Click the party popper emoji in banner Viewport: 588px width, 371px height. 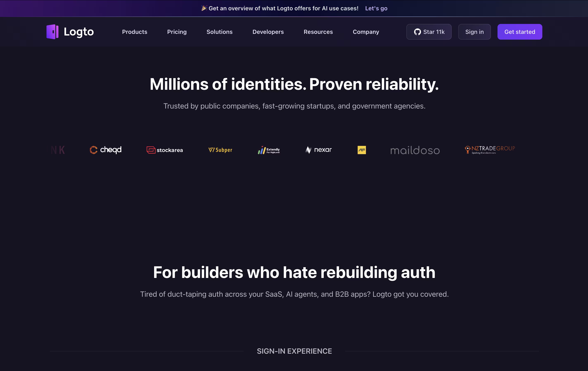click(204, 8)
